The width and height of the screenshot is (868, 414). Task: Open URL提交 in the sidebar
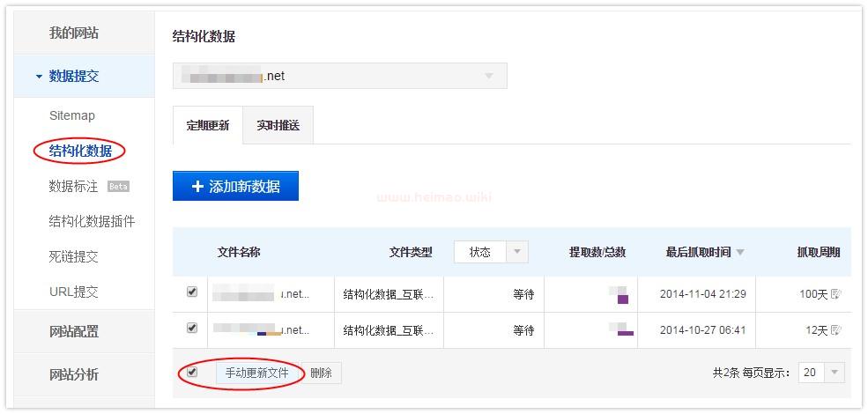tap(74, 292)
